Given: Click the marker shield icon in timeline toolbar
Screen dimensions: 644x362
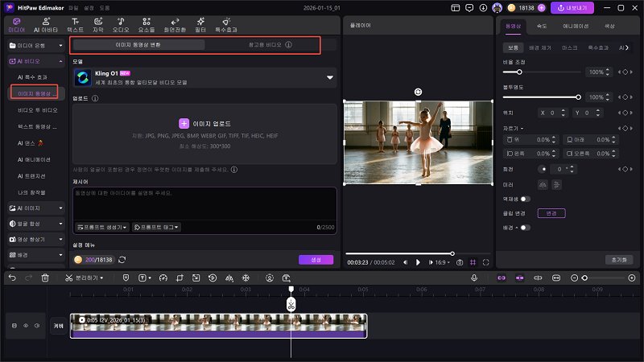Looking at the screenshot, I should (x=126, y=278).
